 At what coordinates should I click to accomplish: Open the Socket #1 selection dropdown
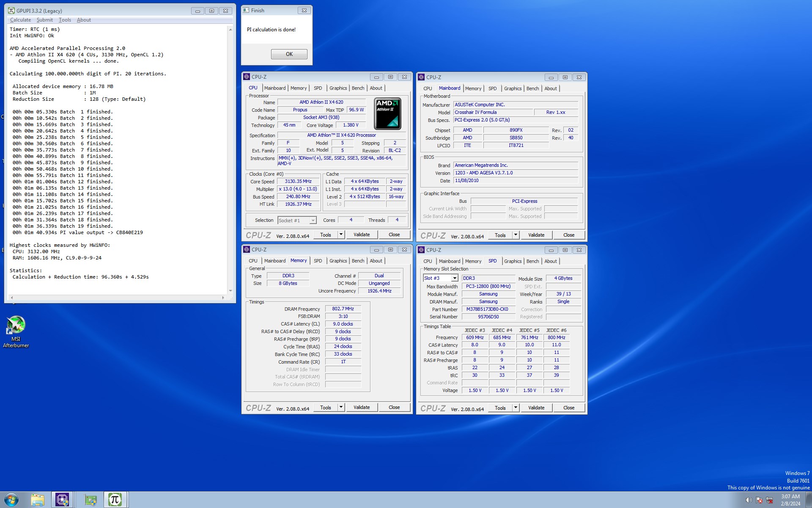click(313, 221)
